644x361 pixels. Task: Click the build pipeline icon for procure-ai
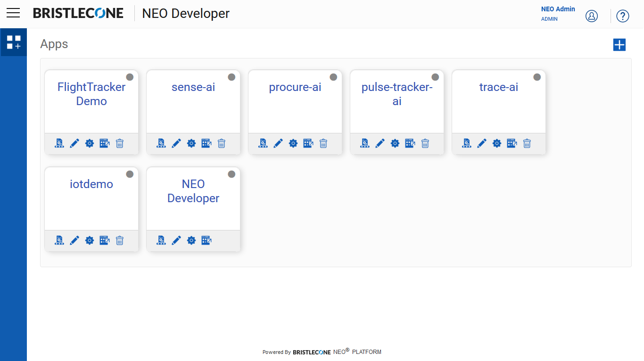pos(263,143)
